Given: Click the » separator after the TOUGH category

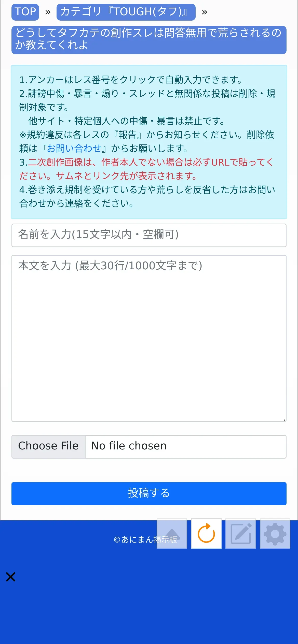Looking at the screenshot, I should coord(205,12).
